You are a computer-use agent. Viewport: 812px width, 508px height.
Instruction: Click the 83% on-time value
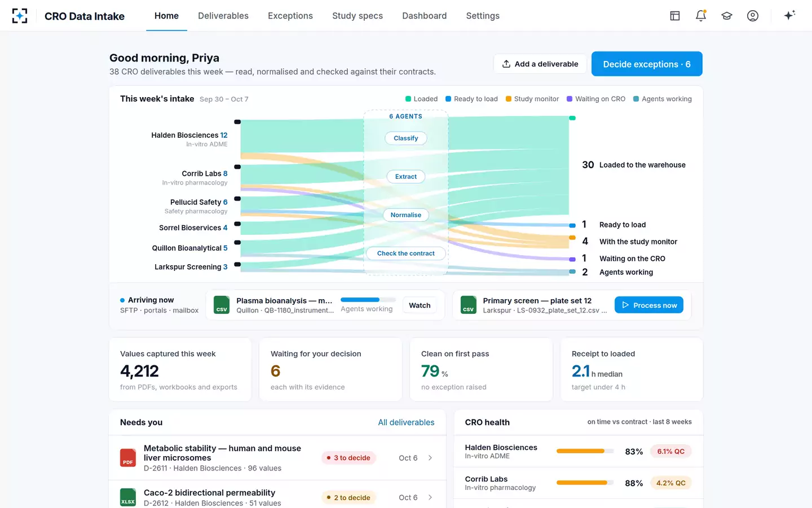pos(634,452)
